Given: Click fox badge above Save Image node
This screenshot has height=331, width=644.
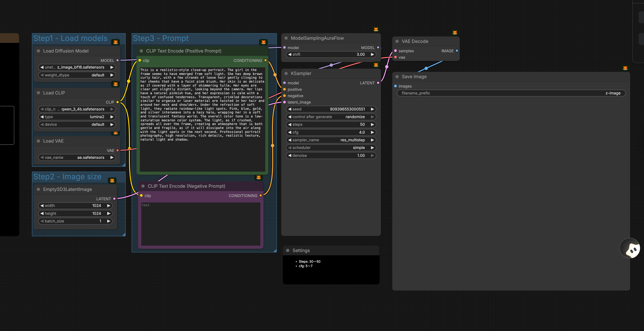Looking at the screenshot, I should tap(625, 68).
